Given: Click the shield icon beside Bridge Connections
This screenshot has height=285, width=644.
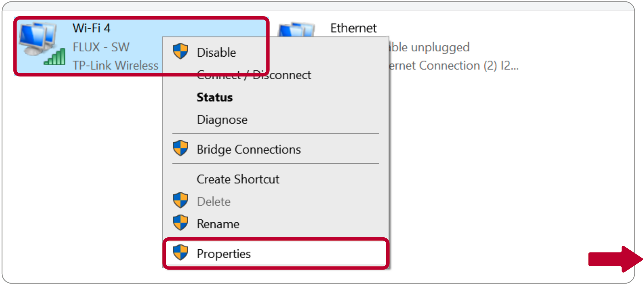Looking at the screenshot, I should tap(181, 149).
